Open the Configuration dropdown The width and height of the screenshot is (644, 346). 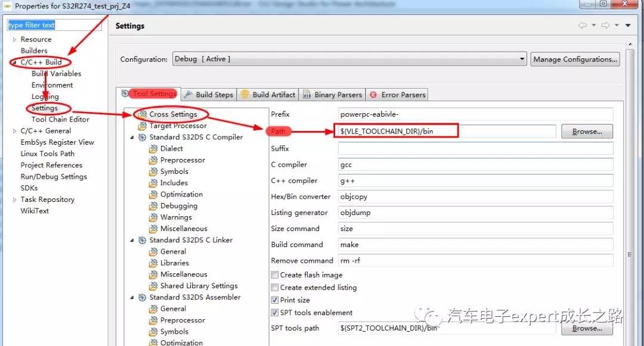[x=522, y=60]
